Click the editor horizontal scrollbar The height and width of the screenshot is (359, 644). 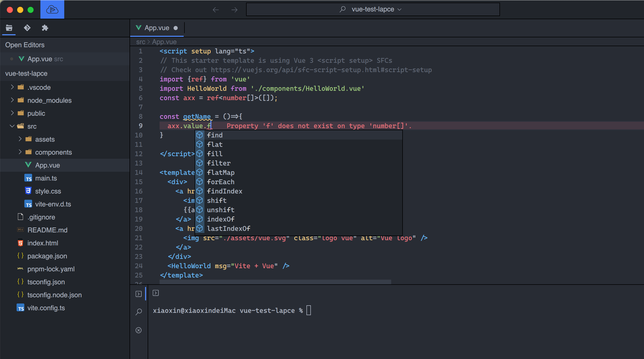click(x=275, y=282)
